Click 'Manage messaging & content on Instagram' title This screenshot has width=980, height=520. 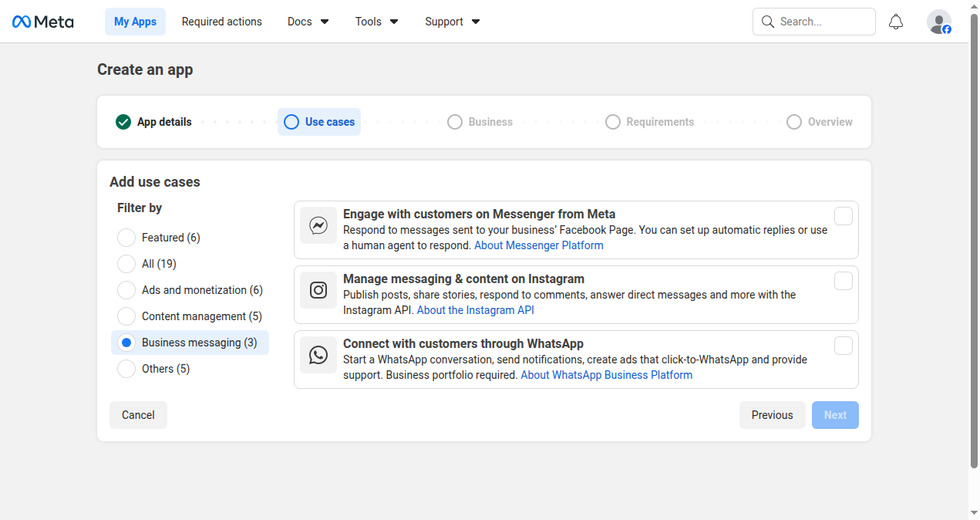pyautogui.click(x=463, y=279)
